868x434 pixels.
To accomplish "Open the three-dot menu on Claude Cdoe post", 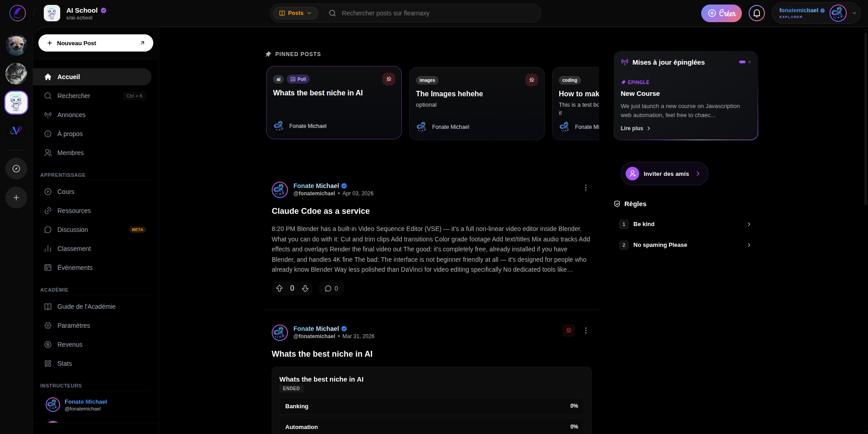I will coord(585,187).
